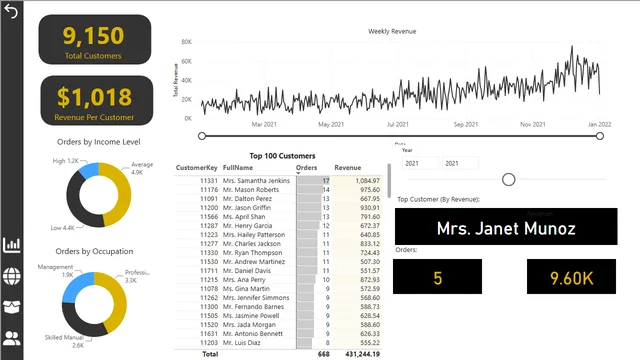This screenshot has width=640, height=360.
Task: Select the row for Mrs. Hailey Patterson
Action: coord(278,235)
